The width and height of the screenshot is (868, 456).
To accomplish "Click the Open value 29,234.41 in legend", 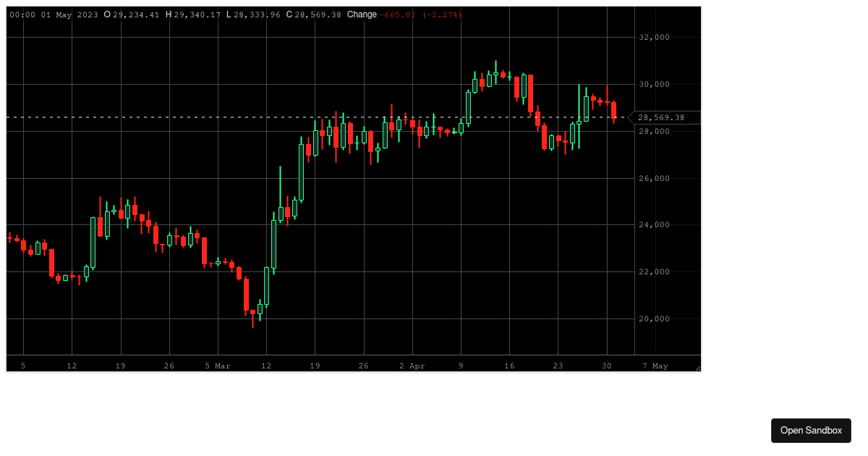I will click(135, 14).
